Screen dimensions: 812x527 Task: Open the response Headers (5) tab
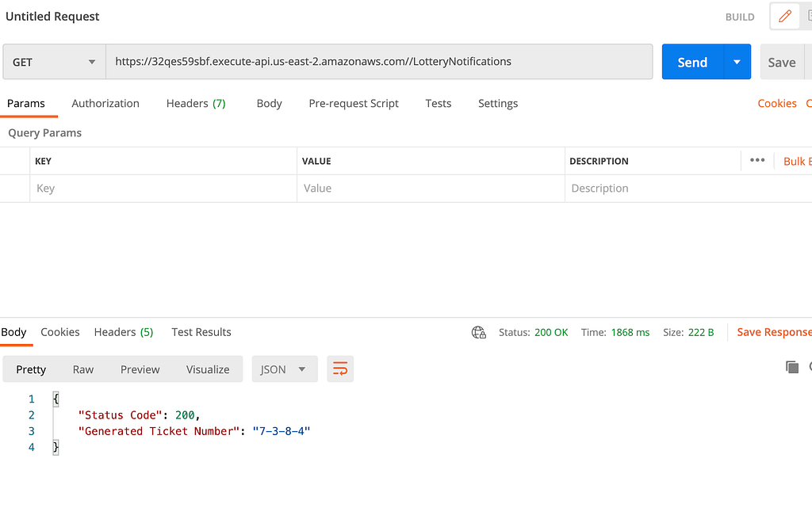124,332
